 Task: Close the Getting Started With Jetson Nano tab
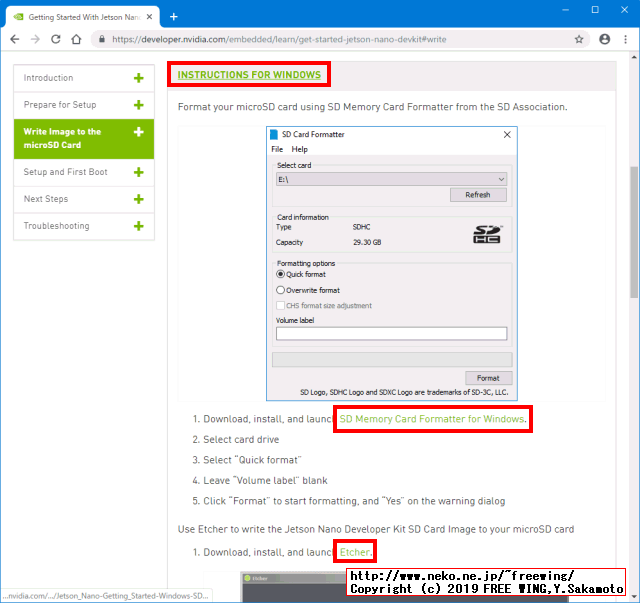(149, 17)
